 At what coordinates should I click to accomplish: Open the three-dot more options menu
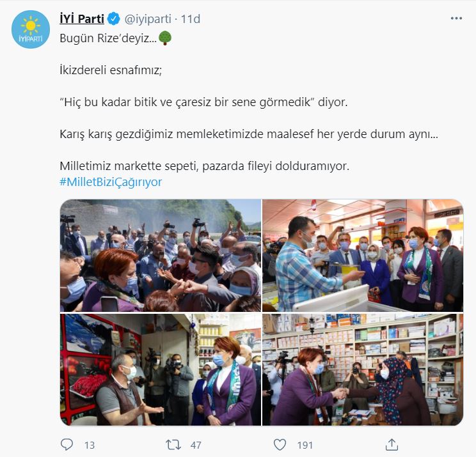[x=456, y=19]
